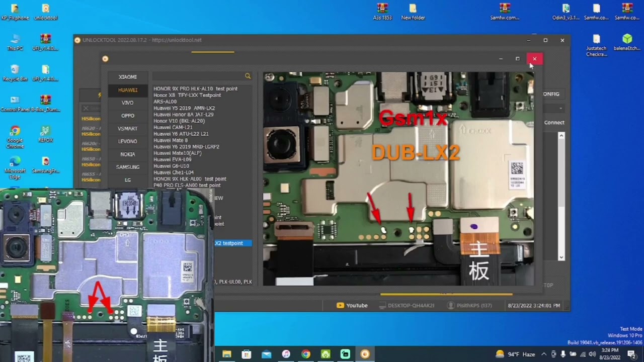Select Huawei CAM-L21 entry

click(x=173, y=127)
